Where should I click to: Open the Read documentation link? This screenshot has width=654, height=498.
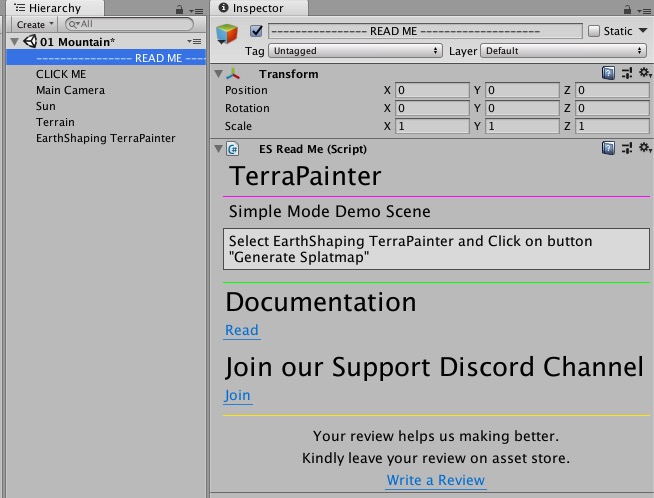point(241,330)
